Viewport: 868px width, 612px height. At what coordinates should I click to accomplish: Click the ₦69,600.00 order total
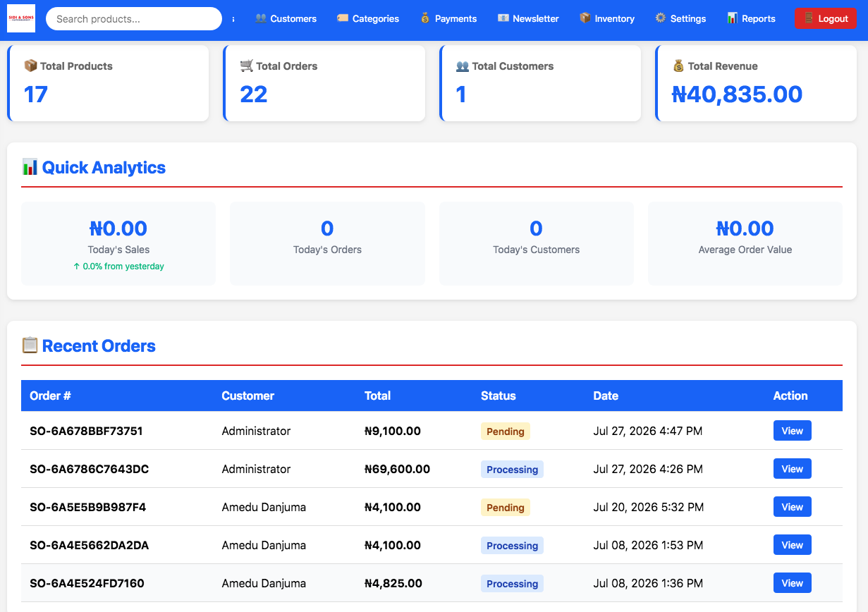coord(397,469)
